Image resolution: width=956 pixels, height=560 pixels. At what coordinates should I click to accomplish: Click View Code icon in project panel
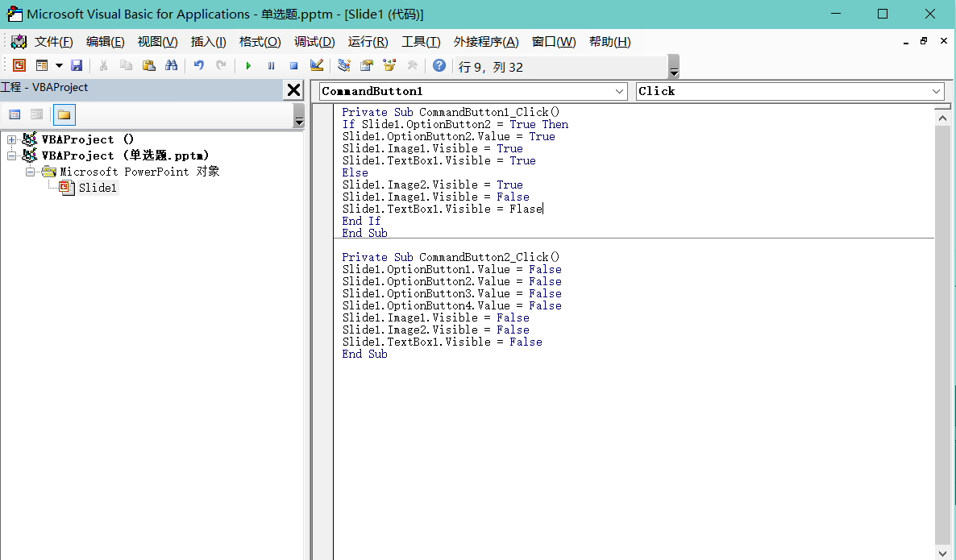15,114
